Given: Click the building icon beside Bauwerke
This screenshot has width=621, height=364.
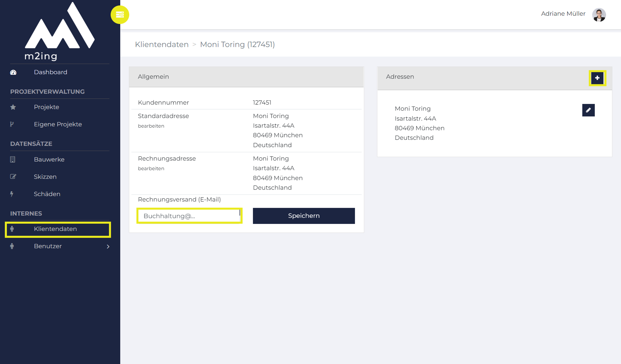Looking at the screenshot, I should click(12, 159).
